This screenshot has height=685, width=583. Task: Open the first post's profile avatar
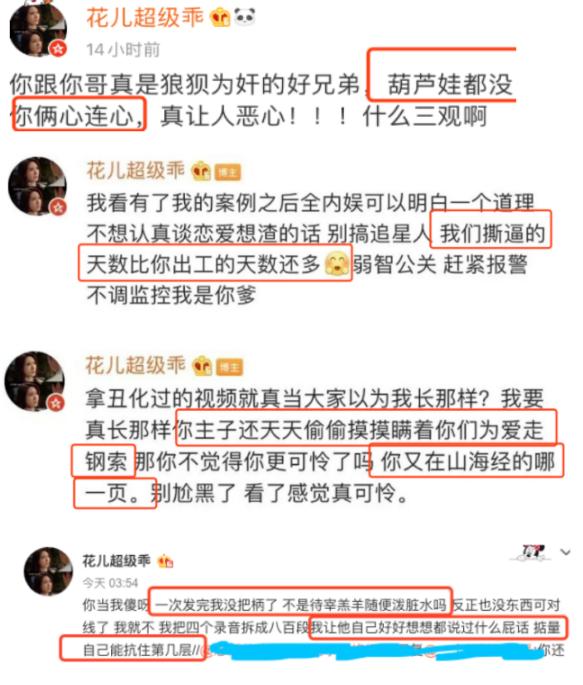point(38,28)
